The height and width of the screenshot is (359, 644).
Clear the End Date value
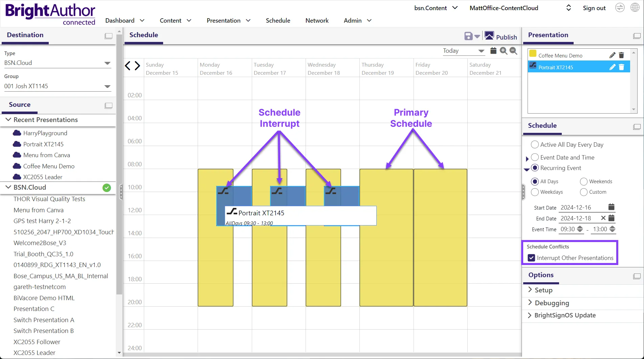point(603,218)
